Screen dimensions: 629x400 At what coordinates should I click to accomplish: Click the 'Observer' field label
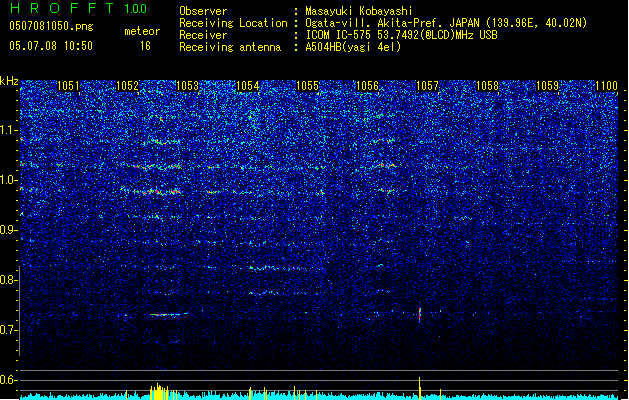click(x=203, y=11)
